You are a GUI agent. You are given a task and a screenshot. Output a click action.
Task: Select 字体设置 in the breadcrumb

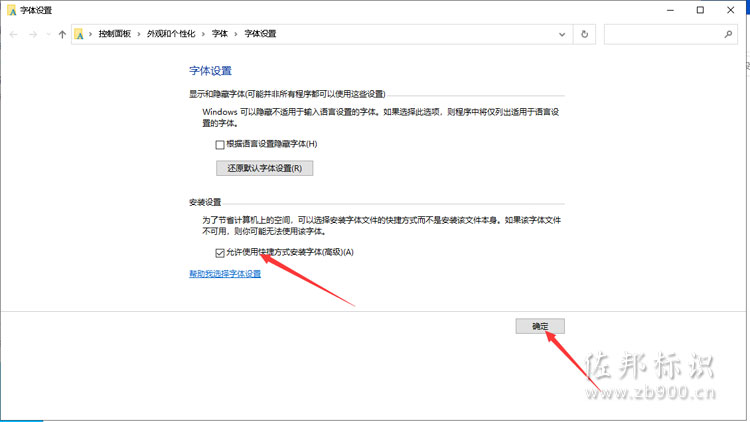click(260, 33)
